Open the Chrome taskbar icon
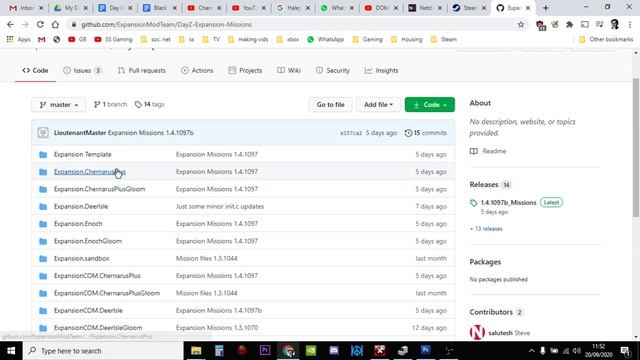Screen dimensions: 640x360 tap(288, 351)
